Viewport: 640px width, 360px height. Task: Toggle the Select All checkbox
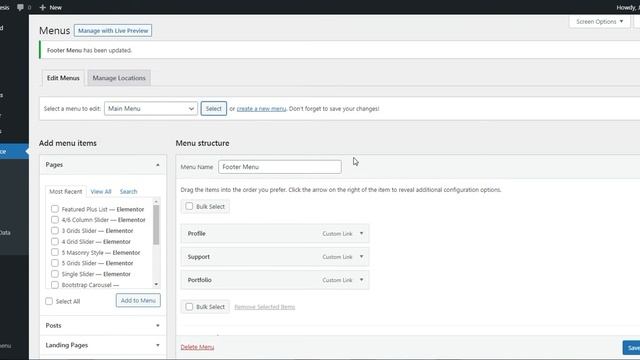[49, 301]
